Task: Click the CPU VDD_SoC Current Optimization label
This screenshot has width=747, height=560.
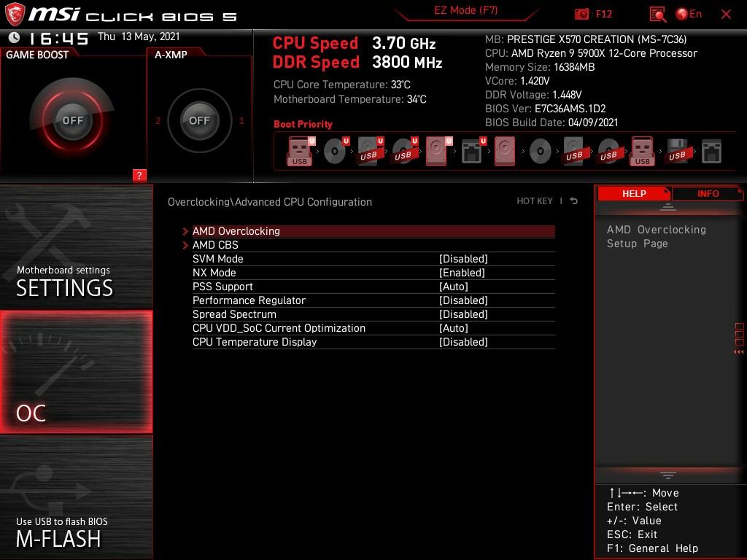Action: pyautogui.click(x=279, y=328)
